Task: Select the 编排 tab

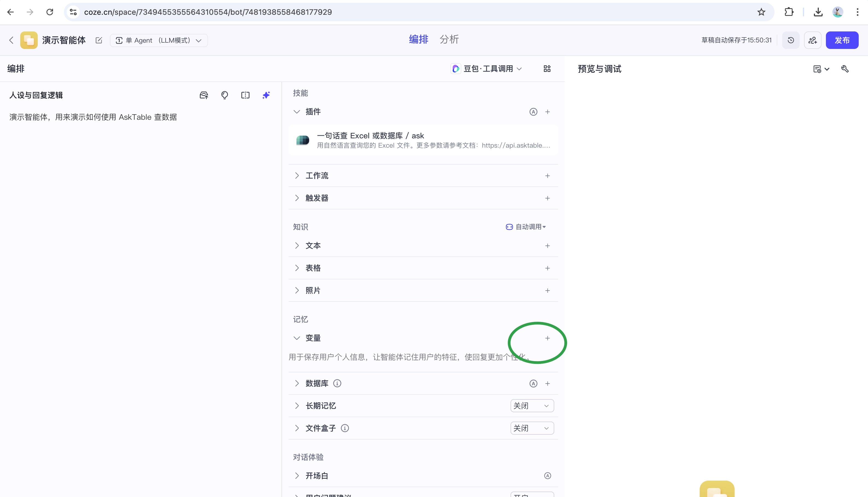Action: click(x=418, y=39)
